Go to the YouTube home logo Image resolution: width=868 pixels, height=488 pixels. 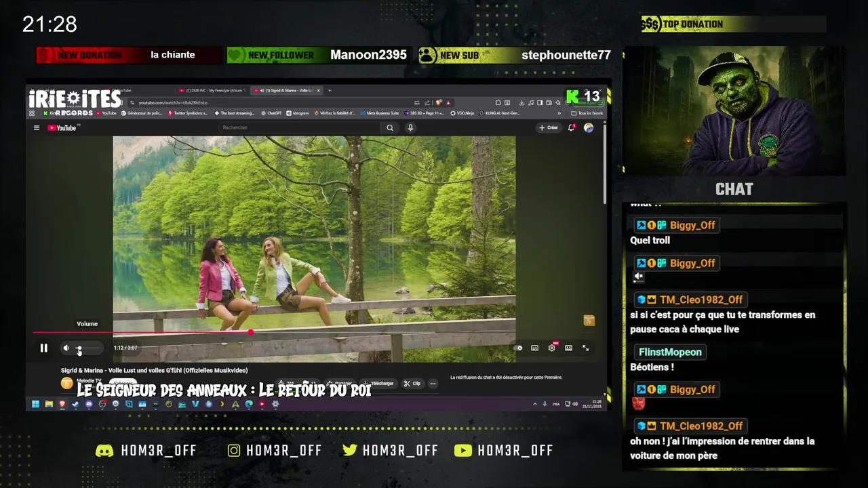(63, 127)
